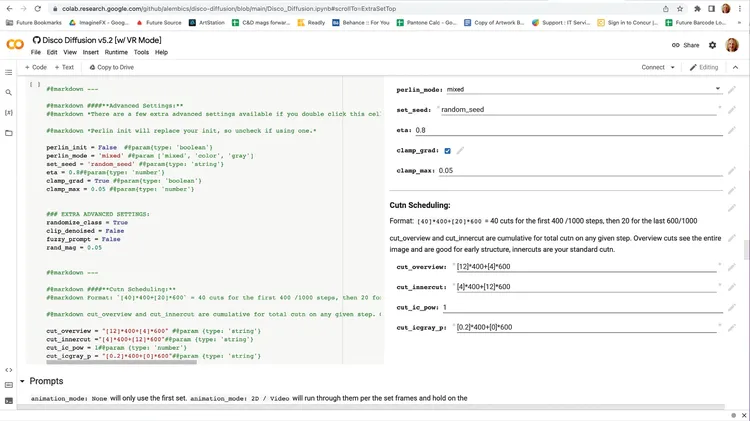Screen dimensions: 750x421
Task: Open Behance For You bookmark
Action: pos(361,22)
